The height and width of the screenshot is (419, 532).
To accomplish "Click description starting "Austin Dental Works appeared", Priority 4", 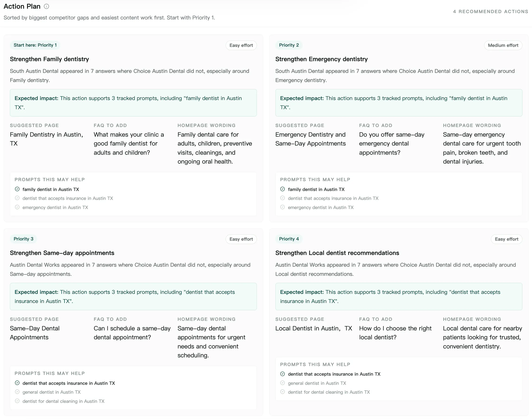I will click(395, 269).
